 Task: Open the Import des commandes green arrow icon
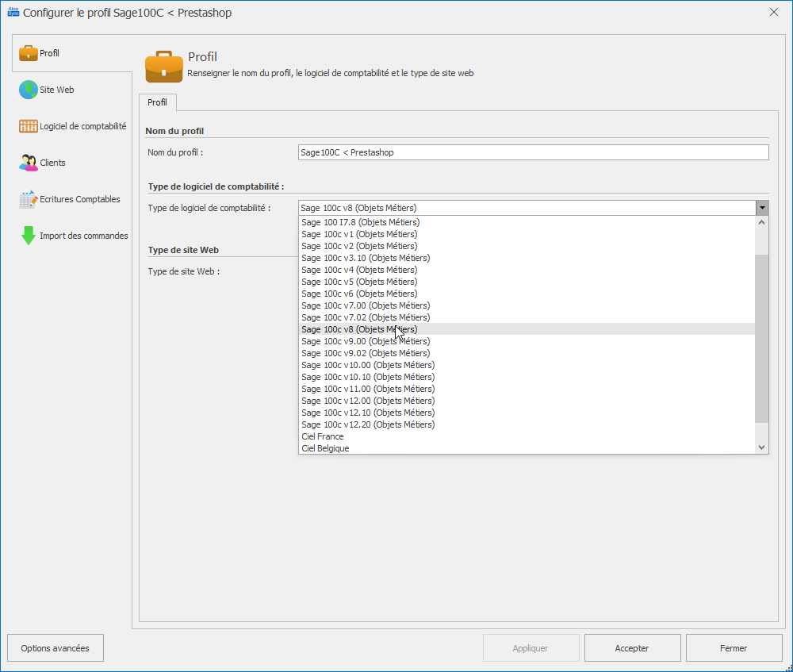[x=29, y=236]
